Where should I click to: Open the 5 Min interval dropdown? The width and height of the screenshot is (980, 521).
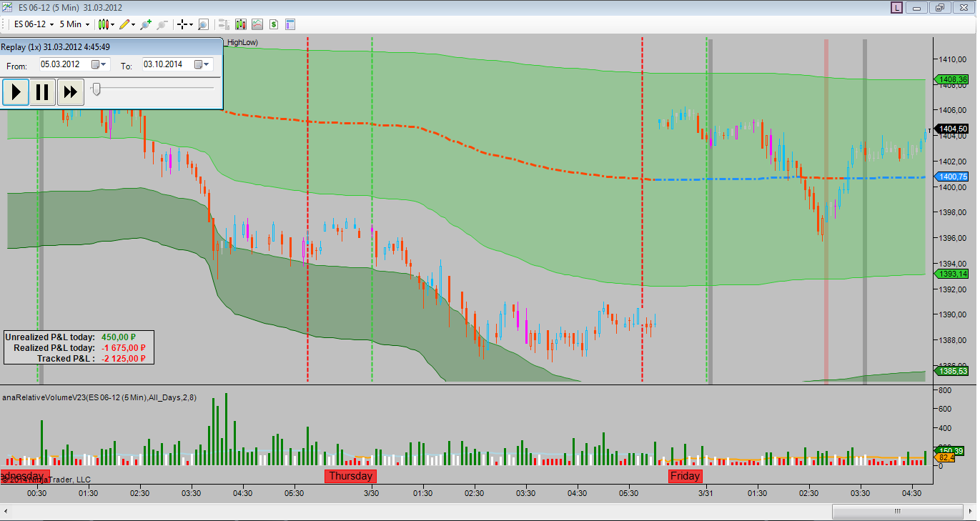pos(75,24)
